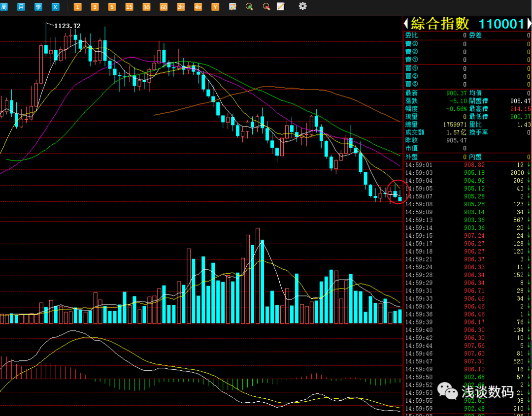Zoom out the chart with minus magnifier
532x416 pixels.
(x=266, y=6)
